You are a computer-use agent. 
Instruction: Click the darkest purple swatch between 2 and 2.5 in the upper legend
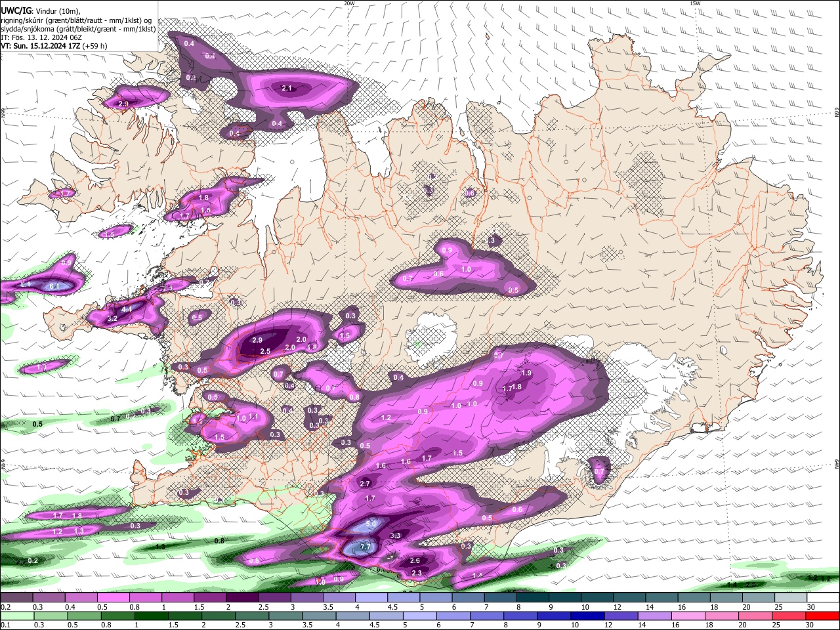pos(242,598)
